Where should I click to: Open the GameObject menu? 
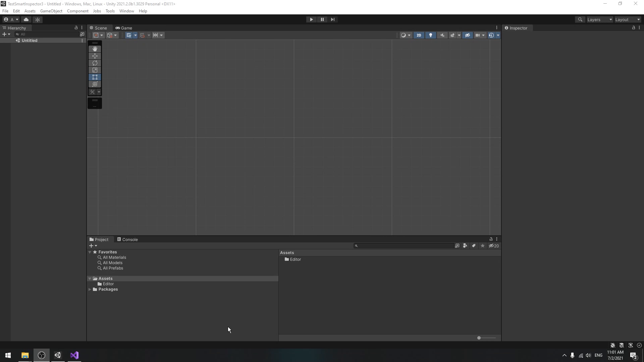click(51, 11)
